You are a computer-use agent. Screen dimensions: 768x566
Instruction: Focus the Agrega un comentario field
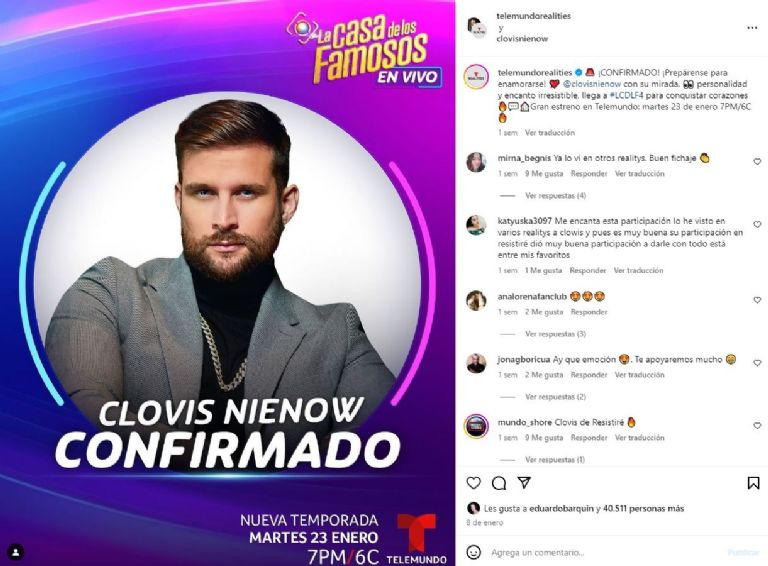point(605,552)
